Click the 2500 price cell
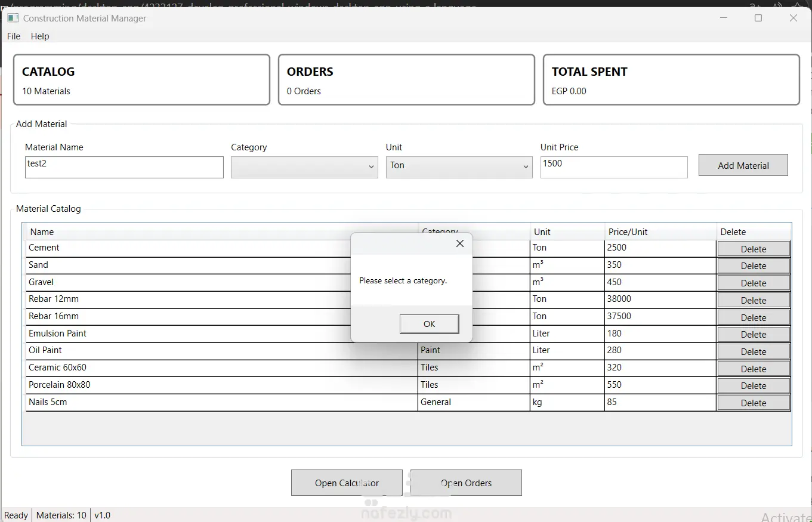 [660, 248]
